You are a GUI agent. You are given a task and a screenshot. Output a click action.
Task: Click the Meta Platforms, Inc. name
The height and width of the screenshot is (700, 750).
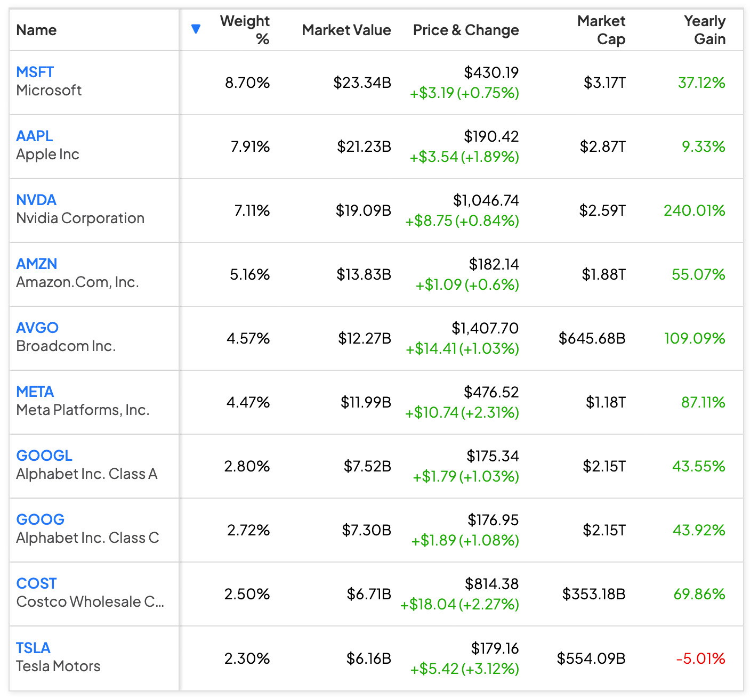tap(83, 410)
